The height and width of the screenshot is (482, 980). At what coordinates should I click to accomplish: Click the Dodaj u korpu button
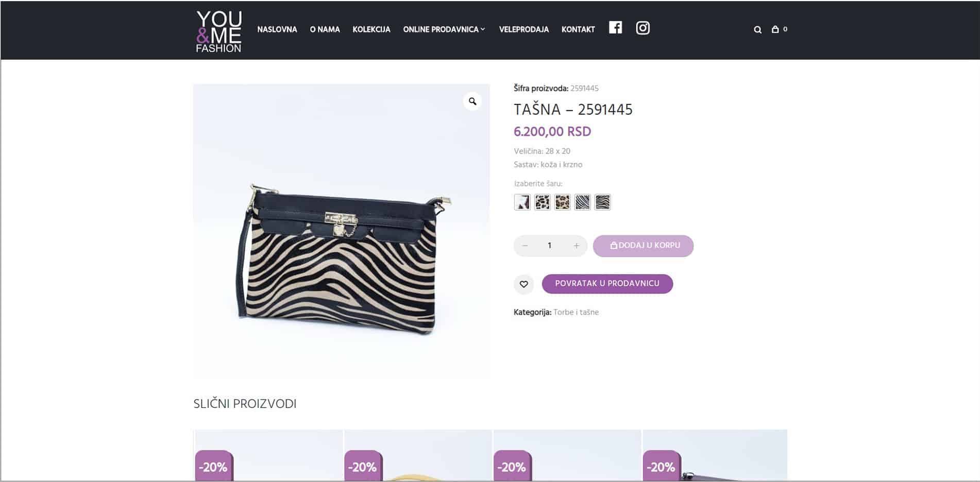pyautogui.click(x=643, y=246)
